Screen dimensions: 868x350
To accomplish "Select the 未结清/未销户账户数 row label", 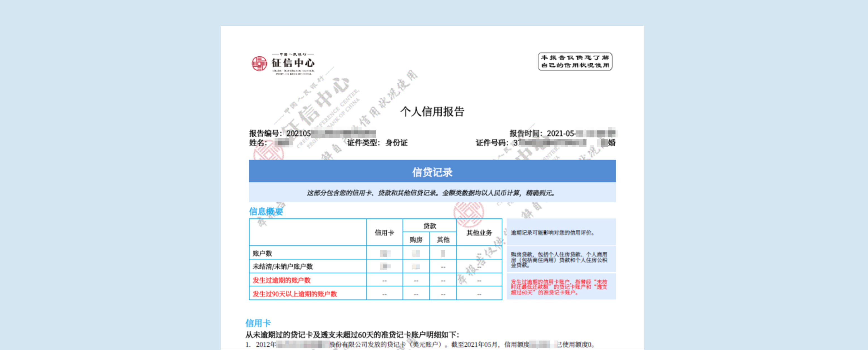I will 283,266.
